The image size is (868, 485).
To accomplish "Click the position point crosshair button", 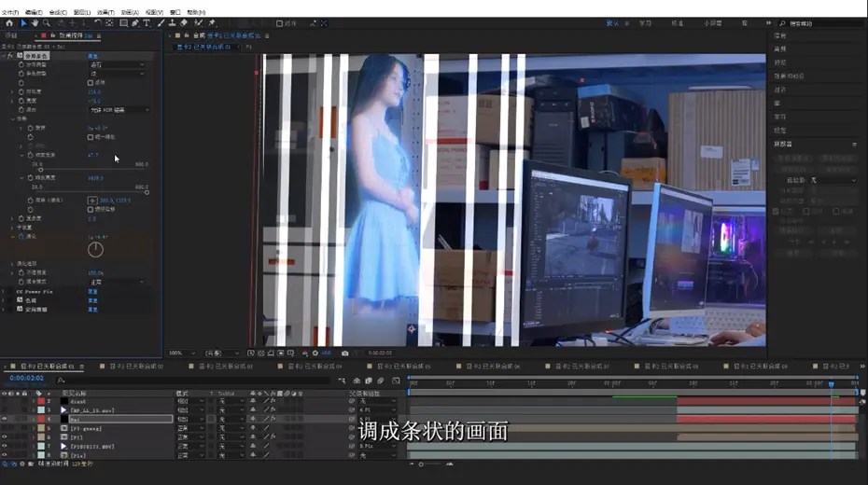I will click(92, 201).
